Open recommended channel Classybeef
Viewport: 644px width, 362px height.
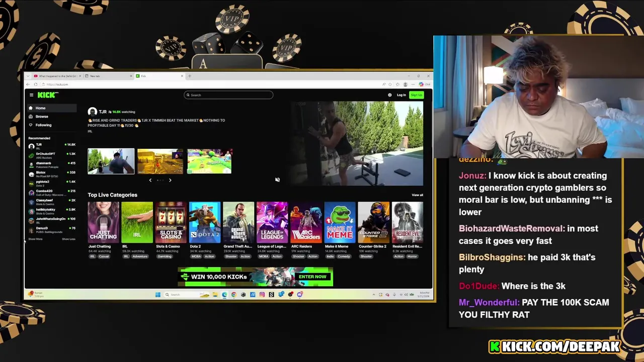[52, 201]
